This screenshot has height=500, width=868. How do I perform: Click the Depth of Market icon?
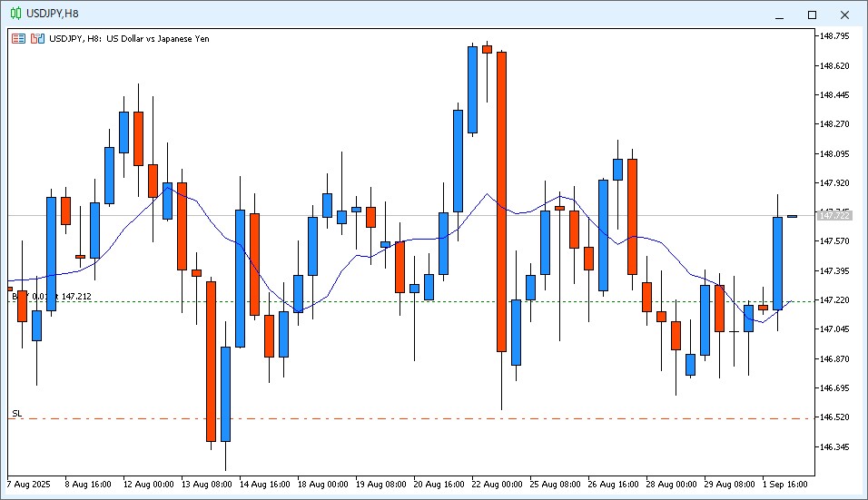(x=37, y=39)
